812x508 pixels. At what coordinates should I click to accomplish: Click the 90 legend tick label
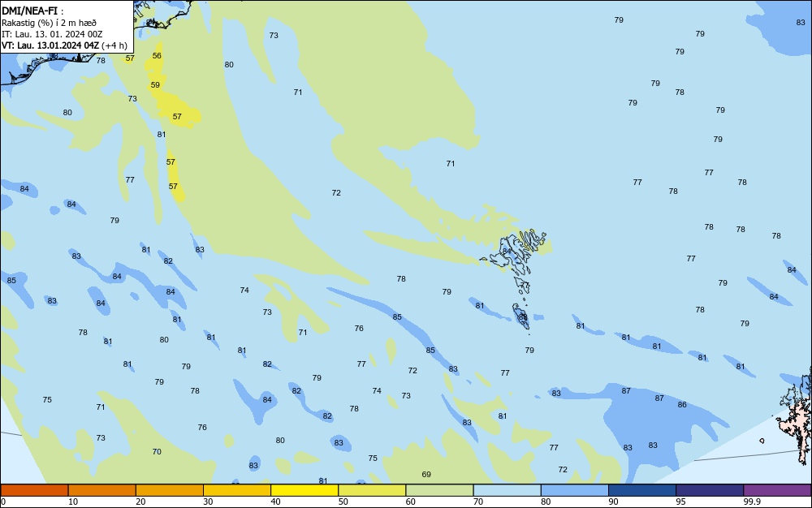613,502
